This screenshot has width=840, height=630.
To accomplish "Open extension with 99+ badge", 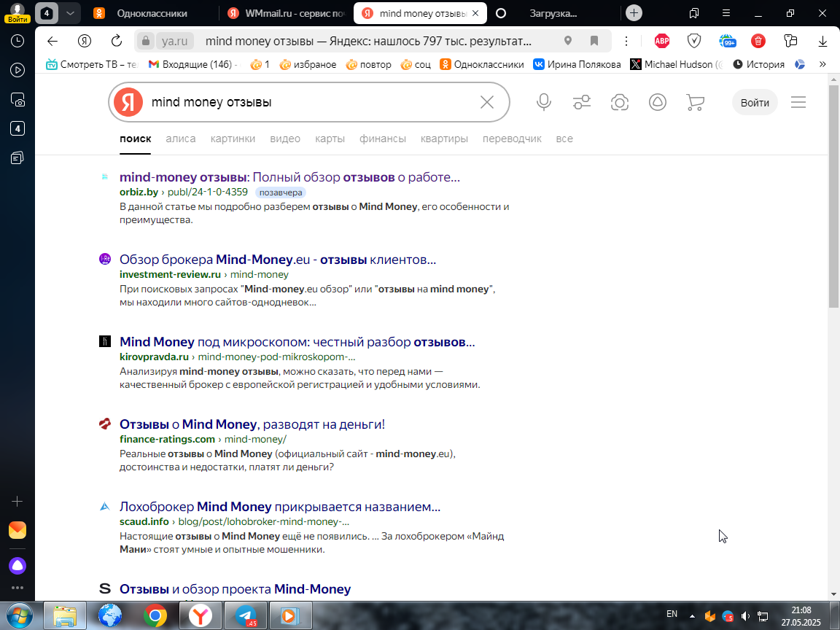I will [727, 41].
